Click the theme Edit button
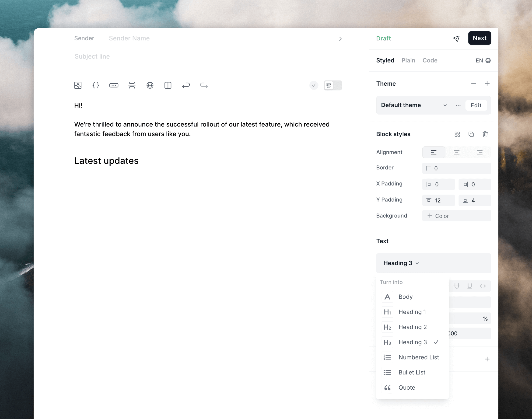 (x=476, y=105)
